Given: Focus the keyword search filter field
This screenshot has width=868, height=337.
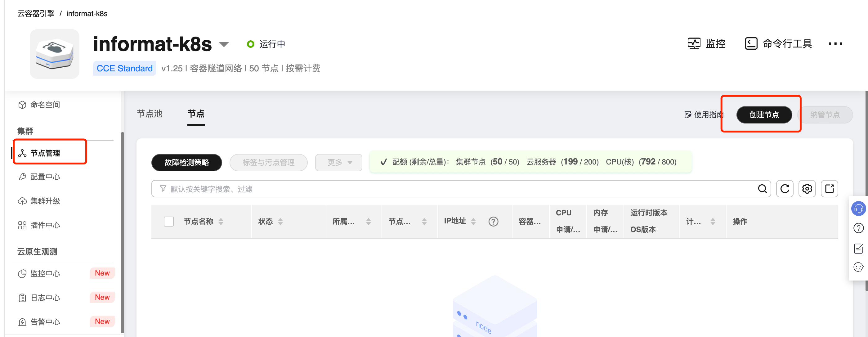Looking at the screenshot, I should pyautogui.click(x=438, y=189).
